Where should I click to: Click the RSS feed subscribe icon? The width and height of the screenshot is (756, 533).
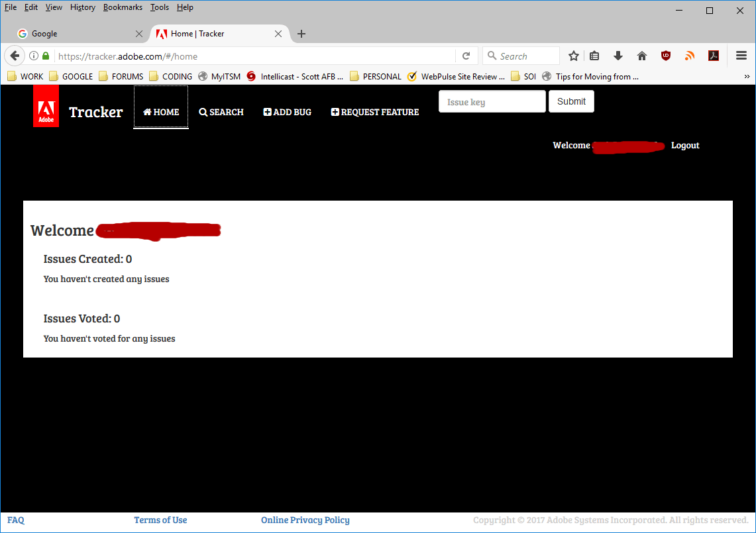(x=690, y=56)
